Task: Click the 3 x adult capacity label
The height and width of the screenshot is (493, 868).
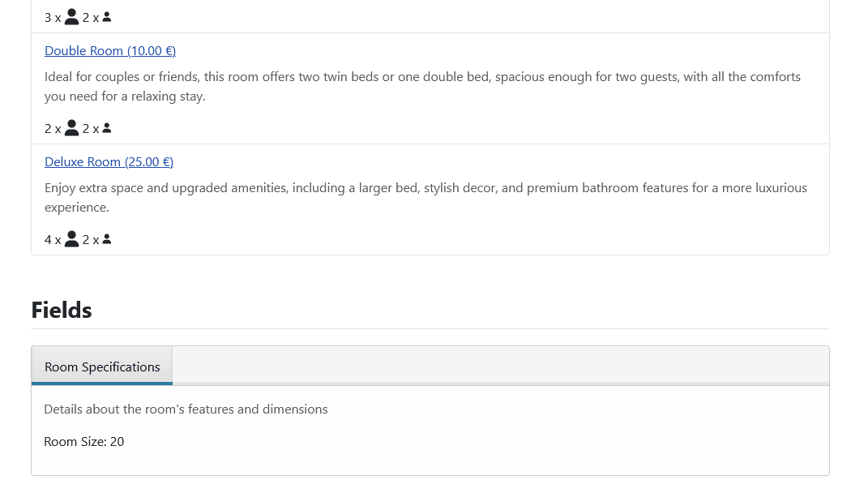Action: [53, 19]
